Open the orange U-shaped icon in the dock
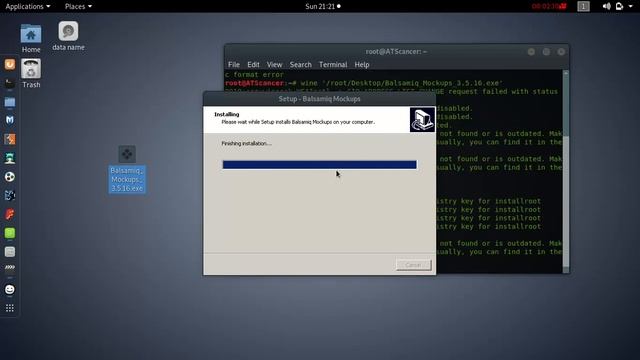This screenshot has height=360, width=640. click(x=10, y=64)
